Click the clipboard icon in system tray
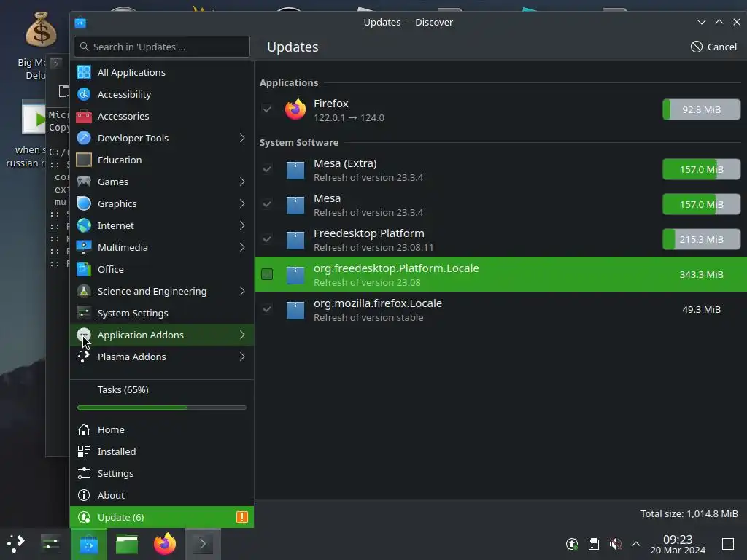747x560 pixels. point(594,544)
